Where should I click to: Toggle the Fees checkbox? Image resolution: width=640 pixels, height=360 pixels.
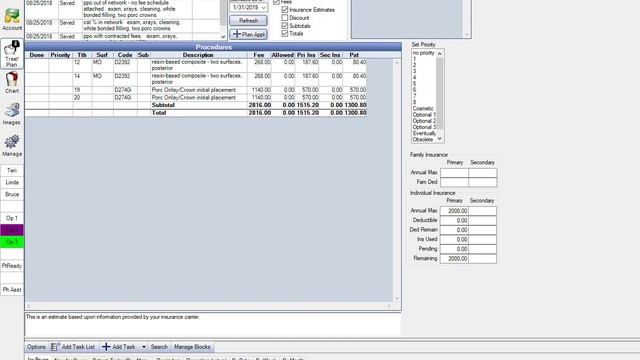click(x=276, y=2)
